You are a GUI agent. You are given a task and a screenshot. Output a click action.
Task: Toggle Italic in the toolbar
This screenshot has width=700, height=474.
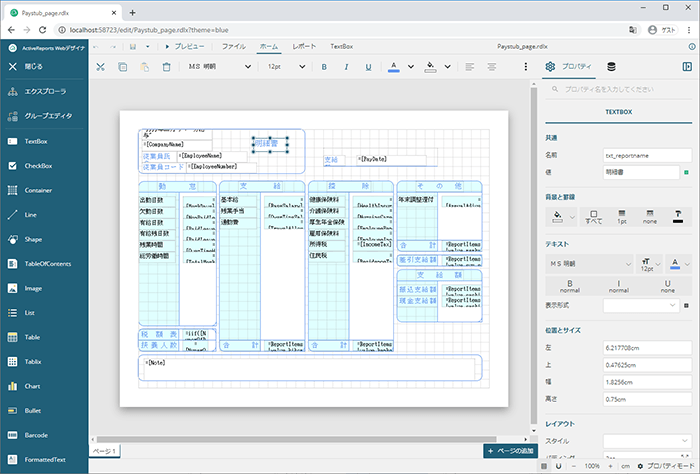[x=346, y=67]
